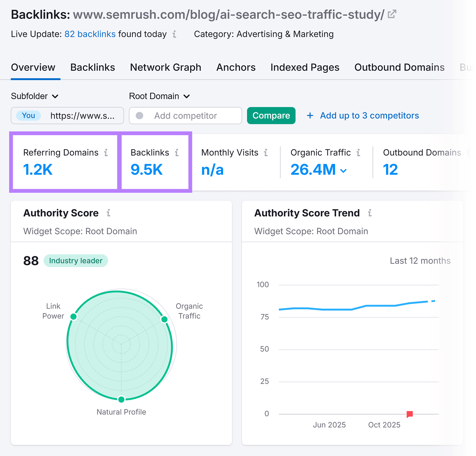The image size is (476, 456).
Task: Click the Authority Score info icon
Action: tap(109, 213)
